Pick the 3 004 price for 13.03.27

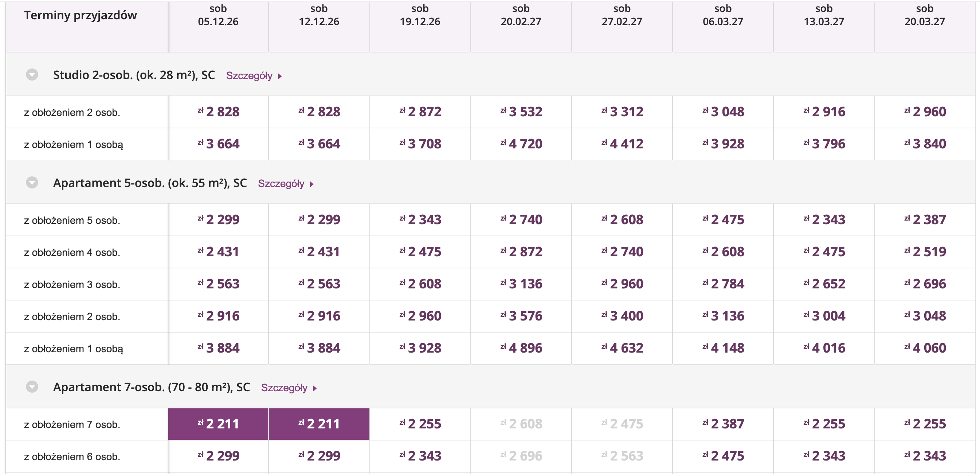824,316
